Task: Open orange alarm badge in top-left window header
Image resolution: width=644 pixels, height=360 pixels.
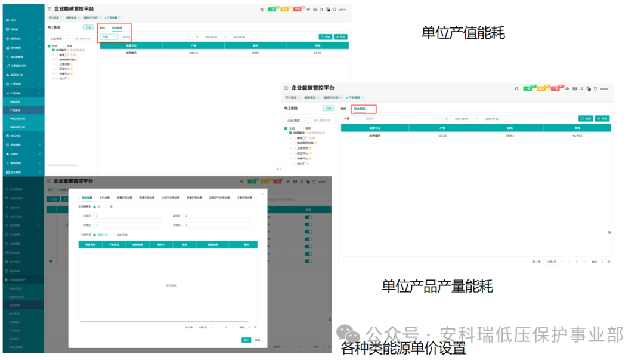Action: point(284,9)
